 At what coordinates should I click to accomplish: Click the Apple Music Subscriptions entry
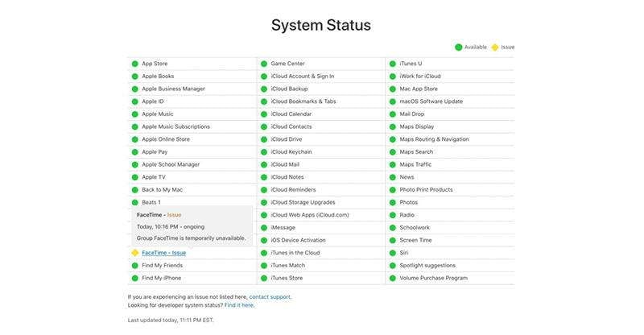(175, 126)
